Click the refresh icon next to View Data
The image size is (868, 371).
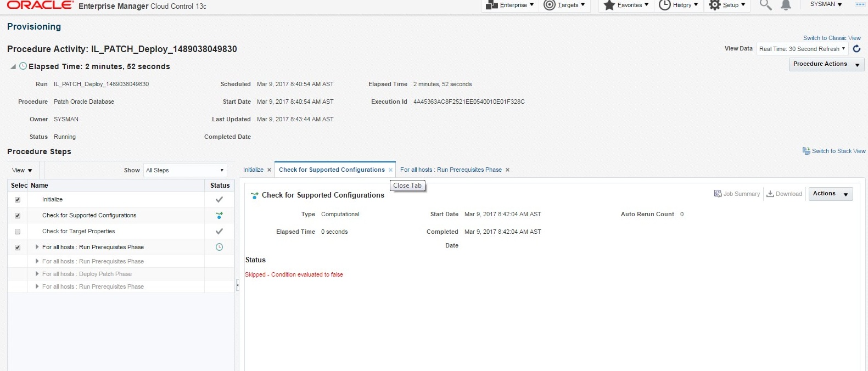pyautogui.click(x=856, y=49)
